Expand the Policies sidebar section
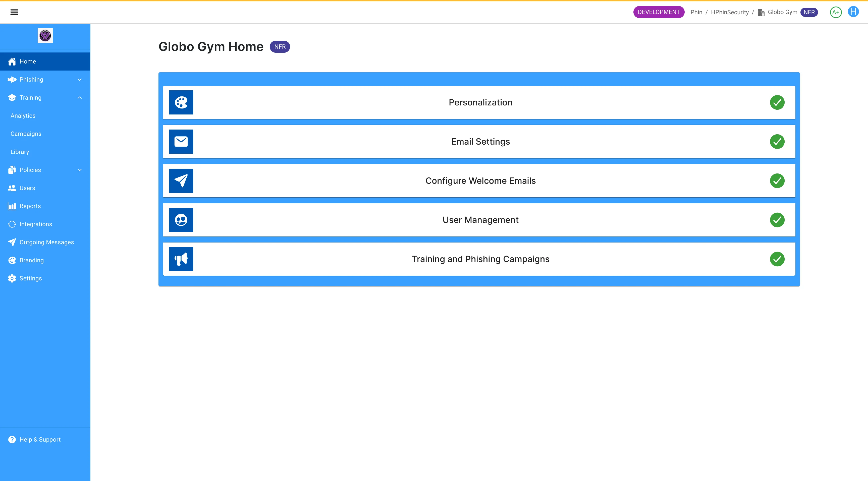The height and width of the screenshot is (481, 868). coord(45,170)
